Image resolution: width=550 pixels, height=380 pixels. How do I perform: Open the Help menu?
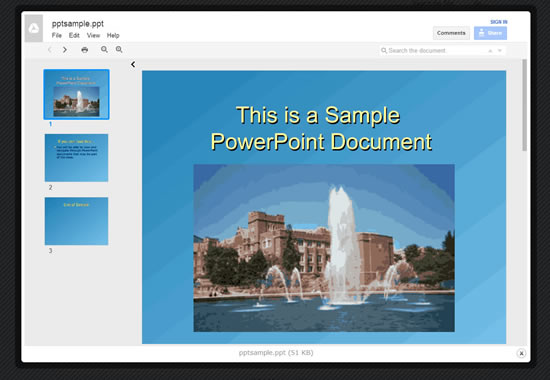[x=113, y=35]
